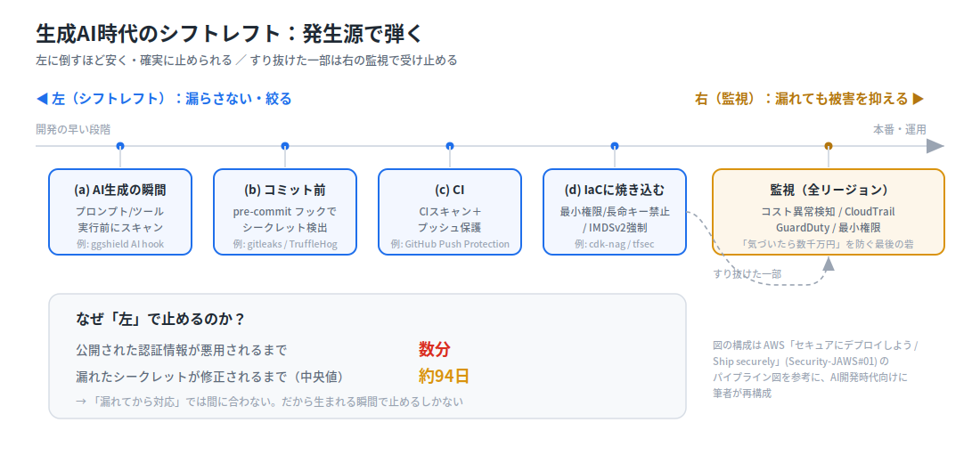Select the orange 監視（全リージョン） box

(x=829, y=212)
